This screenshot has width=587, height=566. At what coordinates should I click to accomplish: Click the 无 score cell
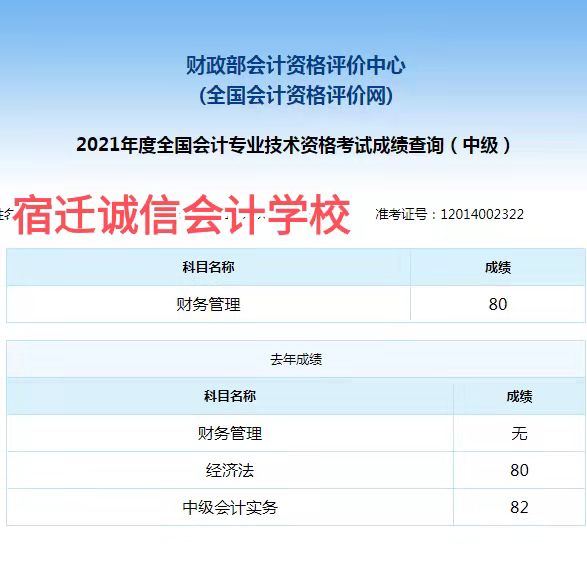coord(519,433)
